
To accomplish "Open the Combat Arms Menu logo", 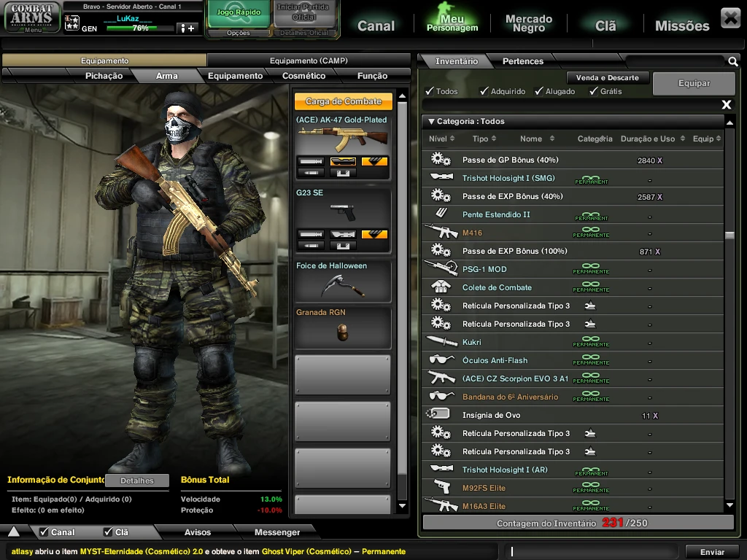I will (32, 17).
